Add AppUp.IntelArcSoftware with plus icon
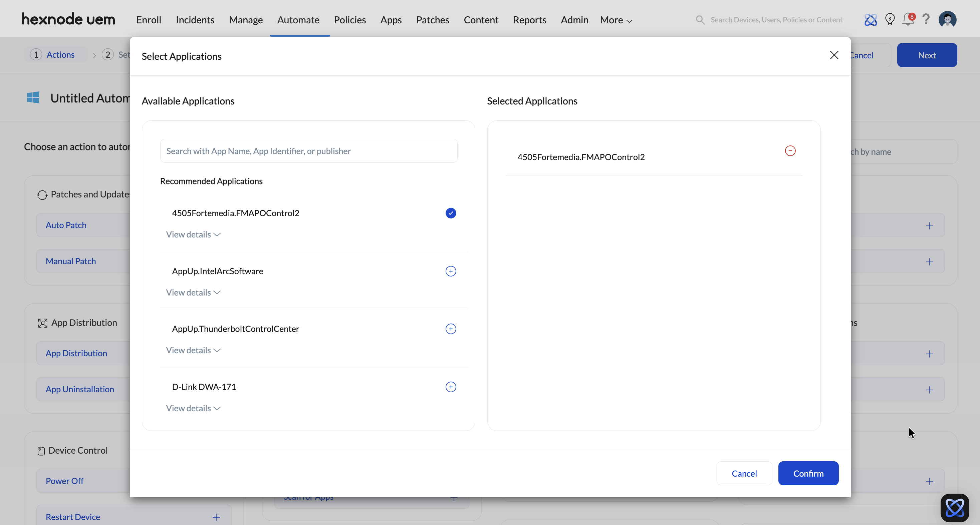980x525 pixels. [x=450, y=271]
